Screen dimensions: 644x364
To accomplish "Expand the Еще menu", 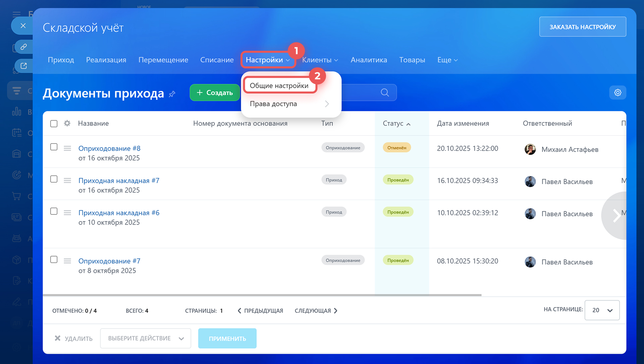I will [447, 60].
